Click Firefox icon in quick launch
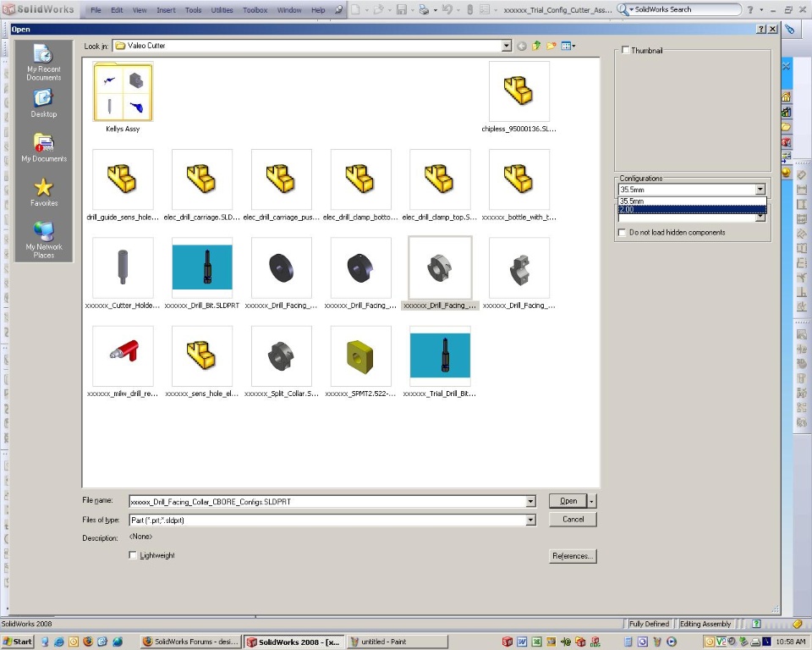This screenshot has height=650, width=812. pyautogui.click(x=88, y=642)
